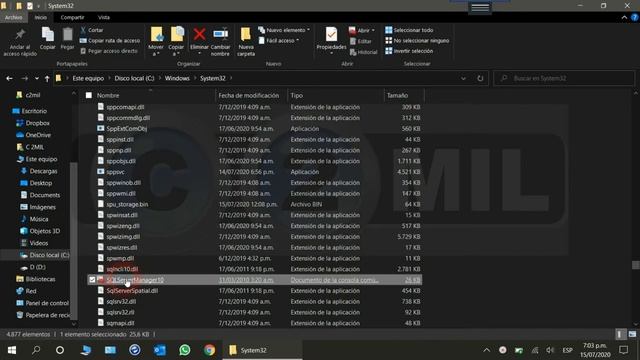Open the Abrir dropdown in the ribbon
640x360 pixels.
point(362,31)
